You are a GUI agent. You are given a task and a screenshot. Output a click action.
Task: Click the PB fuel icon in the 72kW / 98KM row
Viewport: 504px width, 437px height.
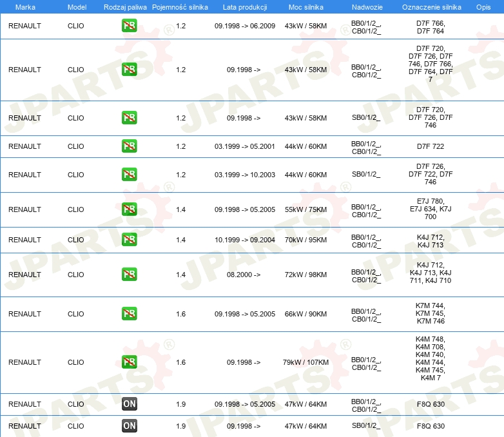pos(129,275)
